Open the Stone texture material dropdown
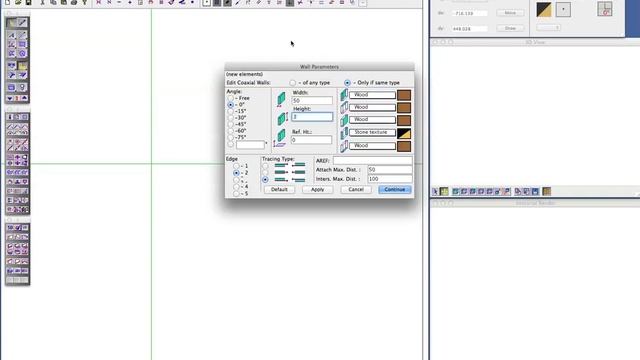640x360 pixels. click(372, 133)
